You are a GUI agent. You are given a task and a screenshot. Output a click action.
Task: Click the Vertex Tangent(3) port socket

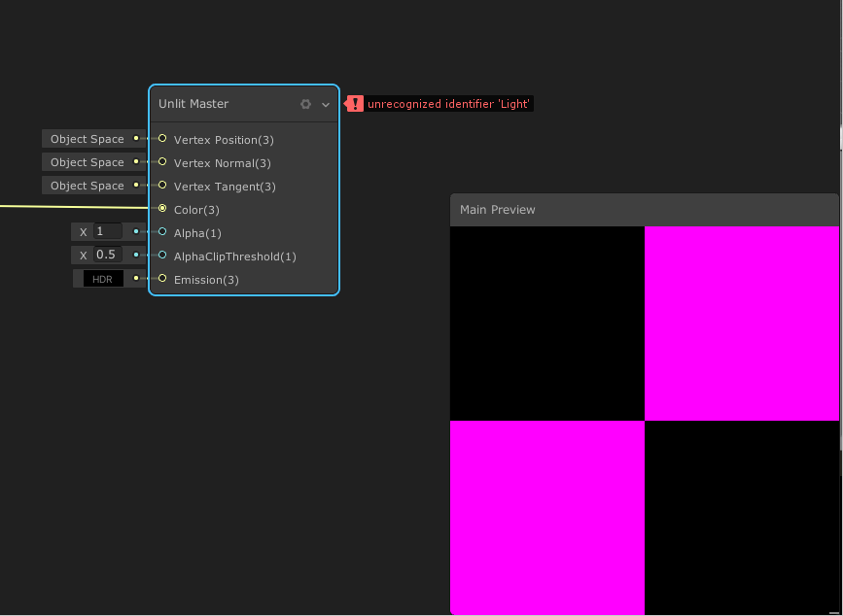(161, 186)
